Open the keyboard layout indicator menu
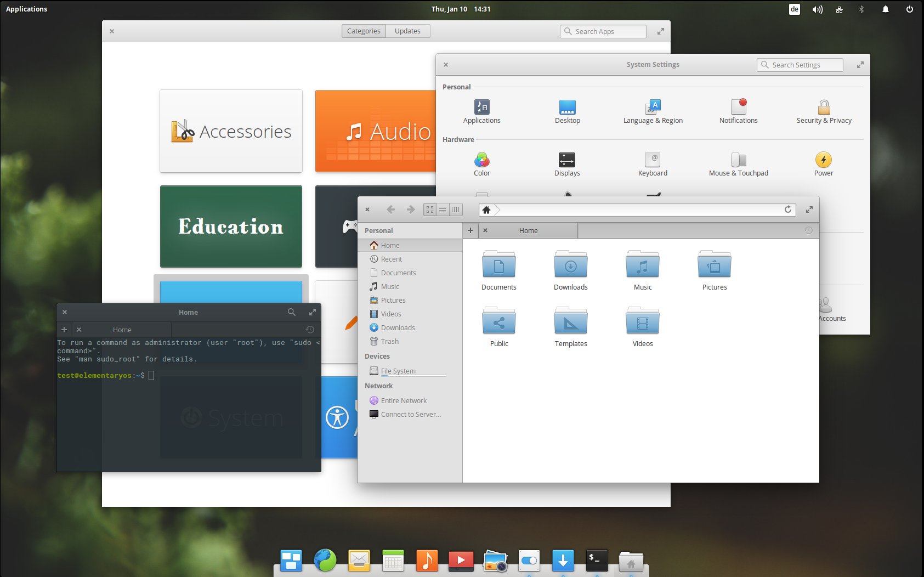 [x=794, y=9]
